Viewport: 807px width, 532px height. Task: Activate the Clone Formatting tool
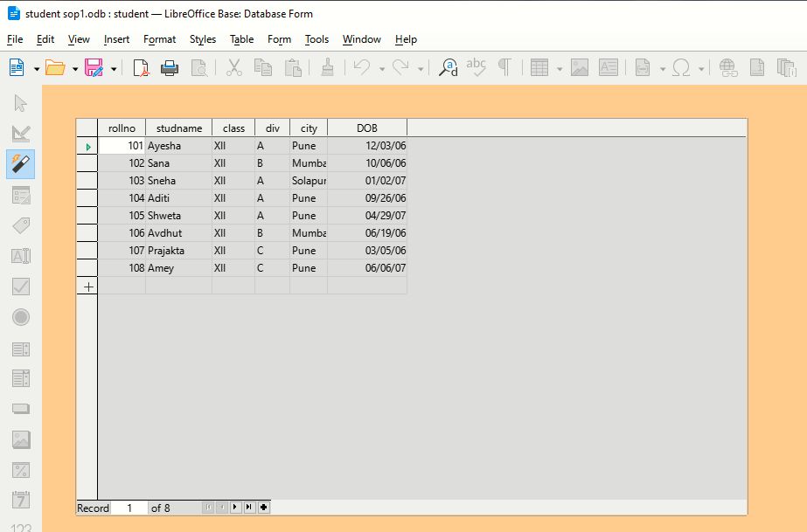(x=327, y=66)
